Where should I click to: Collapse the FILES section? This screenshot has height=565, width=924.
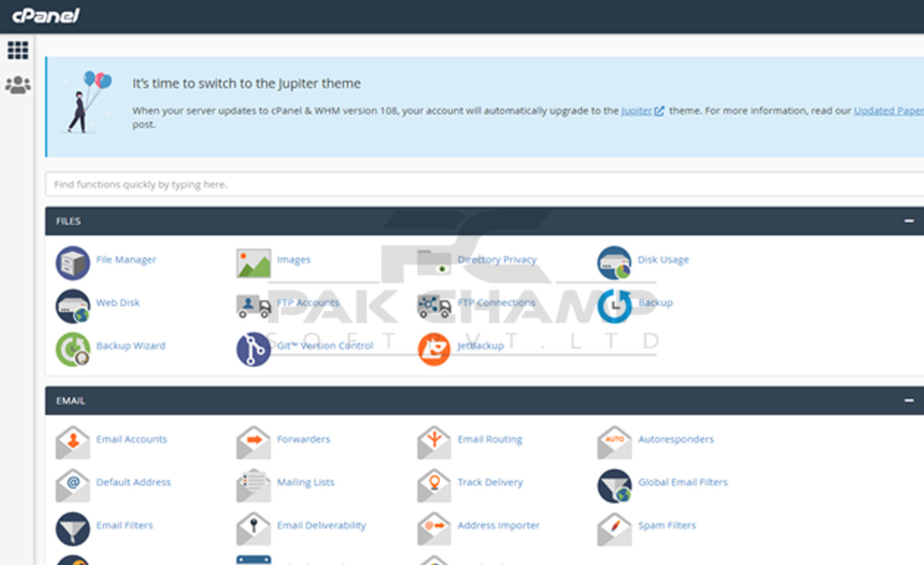point(909,221)
